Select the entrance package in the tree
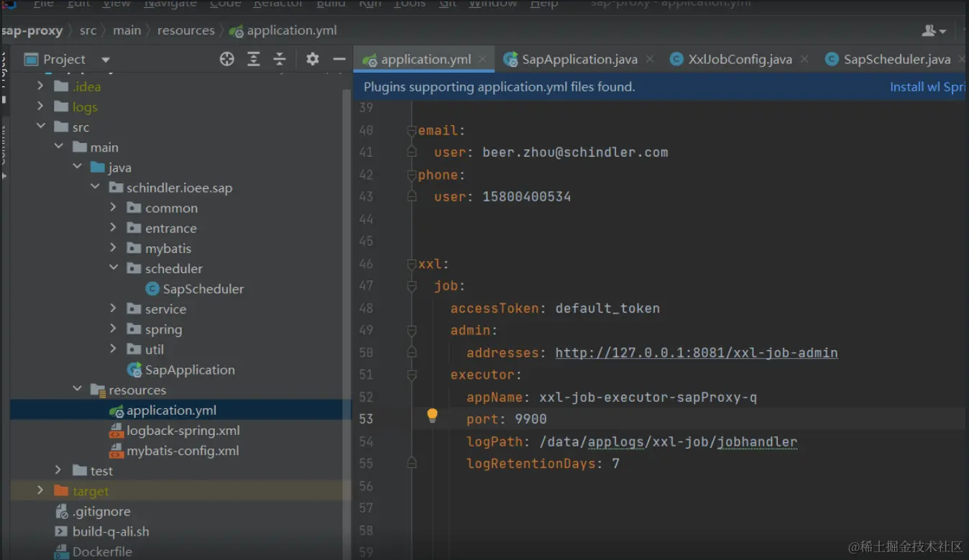Screen dimensions: 969x560 [x=170, y=228]
